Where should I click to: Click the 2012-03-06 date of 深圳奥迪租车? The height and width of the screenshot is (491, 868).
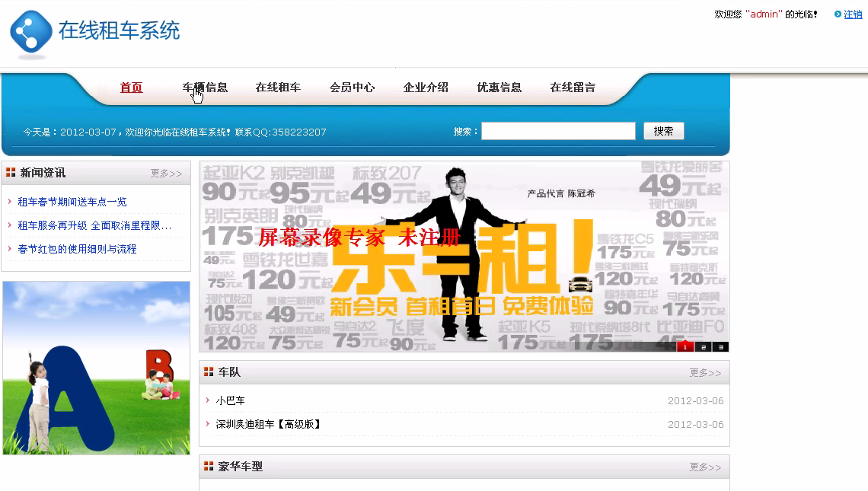[x=695, y=425]
